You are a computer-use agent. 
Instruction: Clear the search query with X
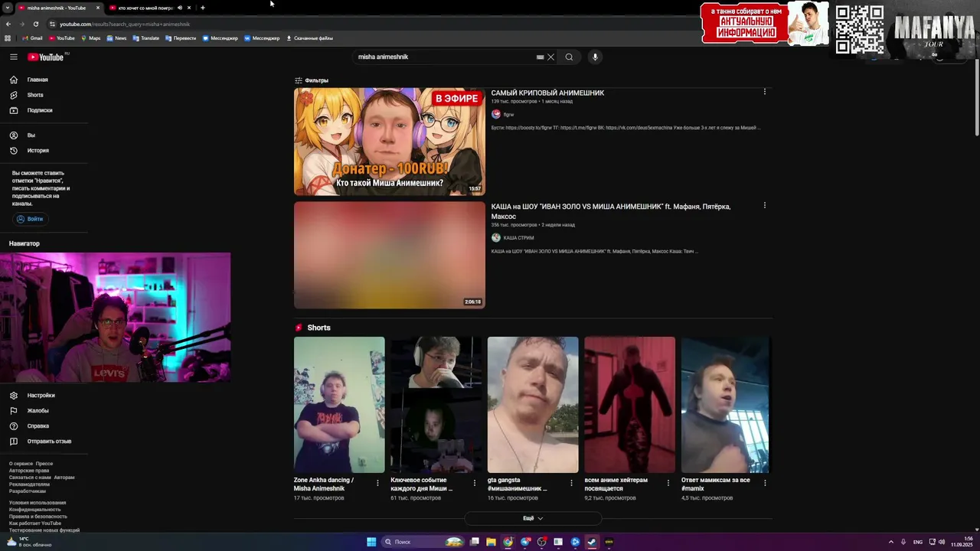pyautogui.click(x=550, y=57)
